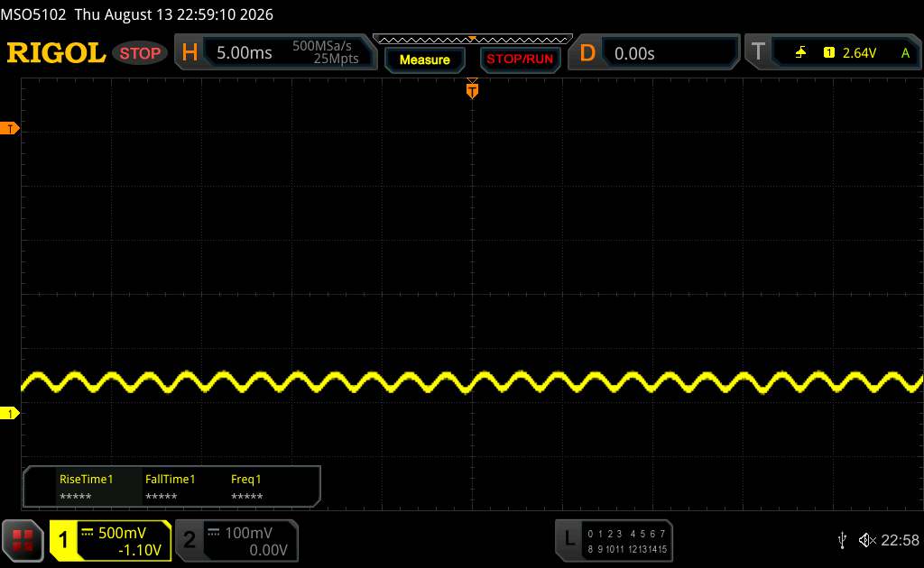This screenshot has width=924, height=568.
Task: Open the logic analyzer L channels panel
Action: pyautogui.click(x=614, y=540)
